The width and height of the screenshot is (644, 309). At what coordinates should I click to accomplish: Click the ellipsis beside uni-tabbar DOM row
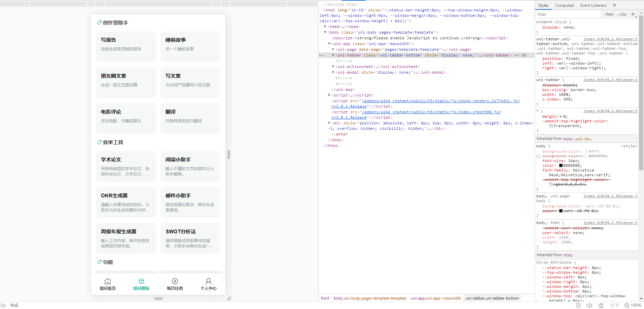point(321,55)
